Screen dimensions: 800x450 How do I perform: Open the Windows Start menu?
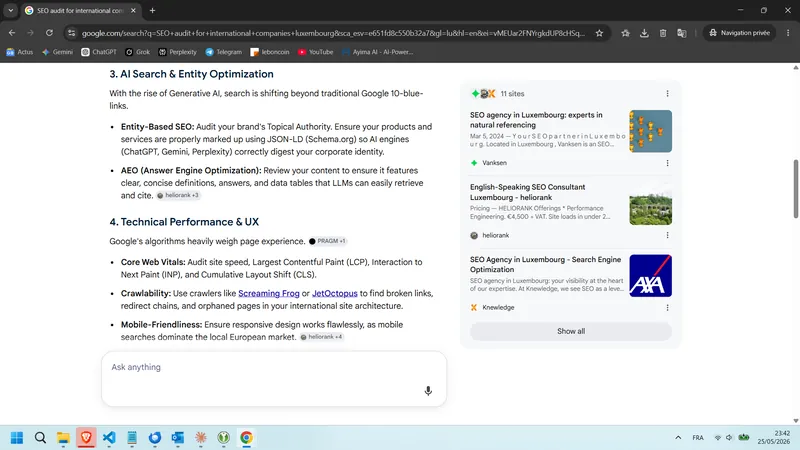tap(17, 438)
